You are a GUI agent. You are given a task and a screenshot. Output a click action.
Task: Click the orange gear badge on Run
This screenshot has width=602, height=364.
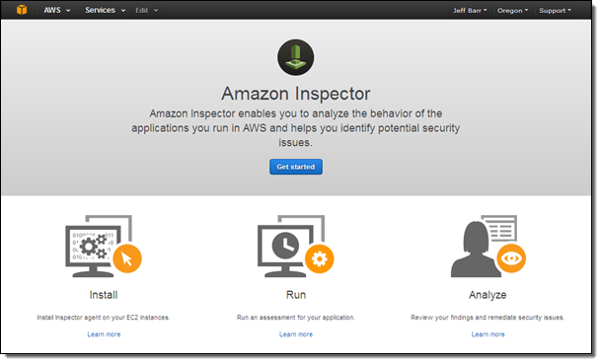320,258
